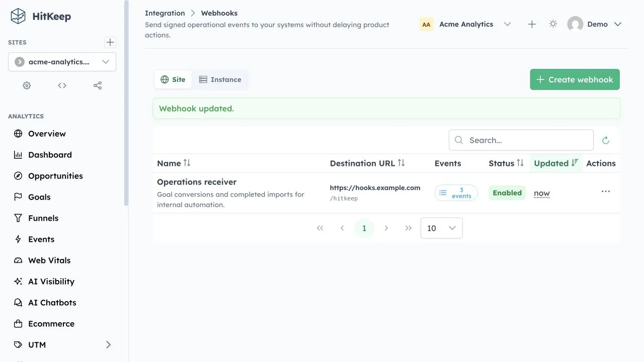The height and width of the screenshot is (362, 644).
Task: Add a new site with plus button
Action: 110,42
